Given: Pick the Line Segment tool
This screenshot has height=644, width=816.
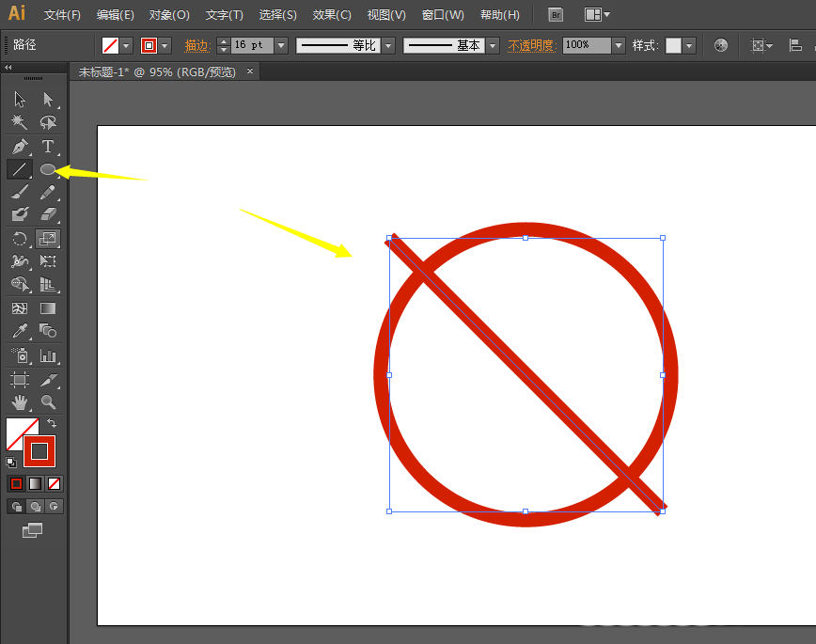Looking at the screenshot, I should [x=19, y=169].
